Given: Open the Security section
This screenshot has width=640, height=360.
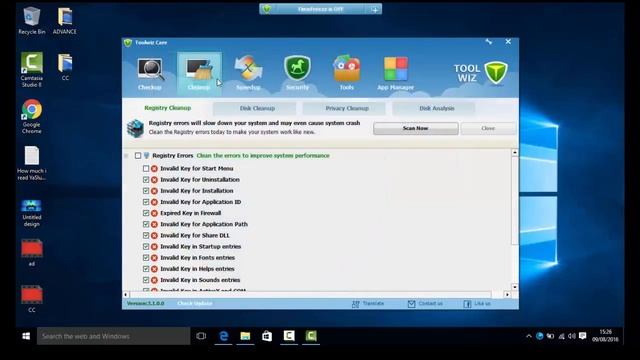Looking at the screenshot, I should click(x=298, y=73).
